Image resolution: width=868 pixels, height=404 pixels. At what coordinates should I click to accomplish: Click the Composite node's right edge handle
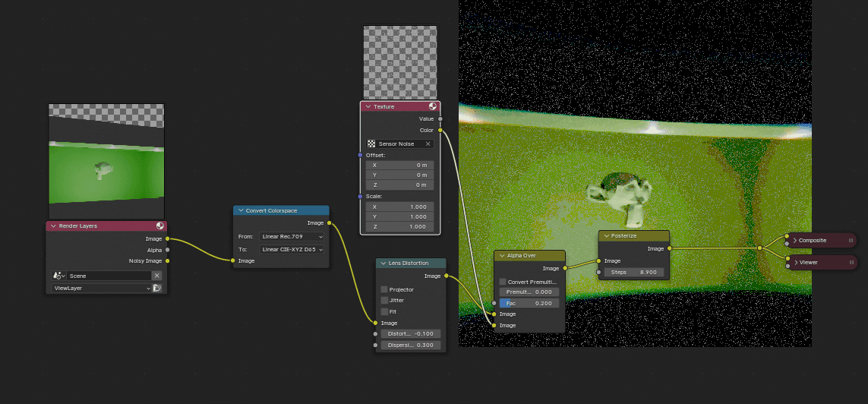point(851,241)
